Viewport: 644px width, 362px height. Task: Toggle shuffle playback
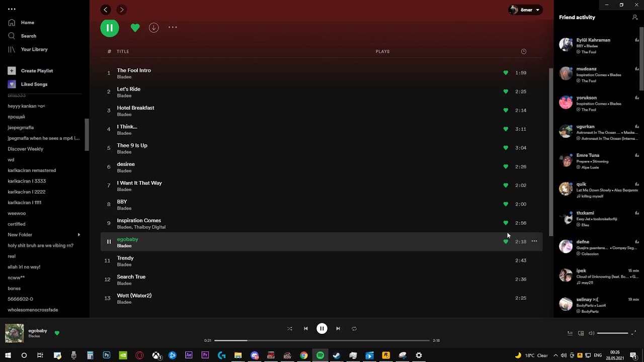289,328
